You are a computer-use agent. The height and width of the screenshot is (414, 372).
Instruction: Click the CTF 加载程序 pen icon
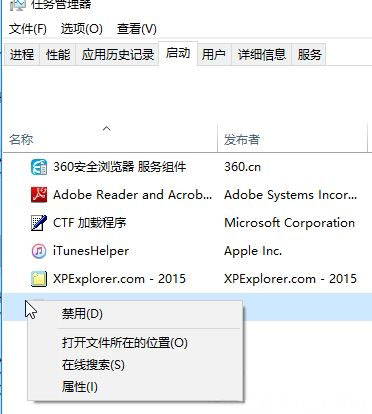point(39,223)
